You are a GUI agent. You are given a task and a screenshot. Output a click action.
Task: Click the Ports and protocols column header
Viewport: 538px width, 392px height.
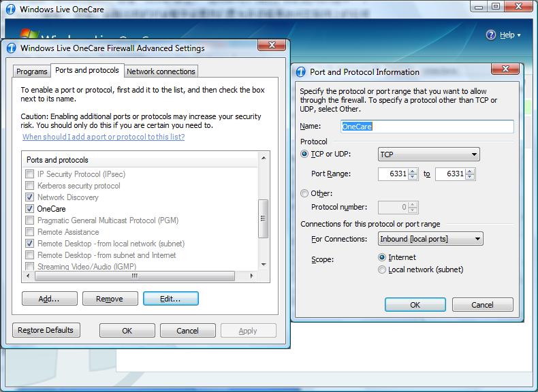140,160
